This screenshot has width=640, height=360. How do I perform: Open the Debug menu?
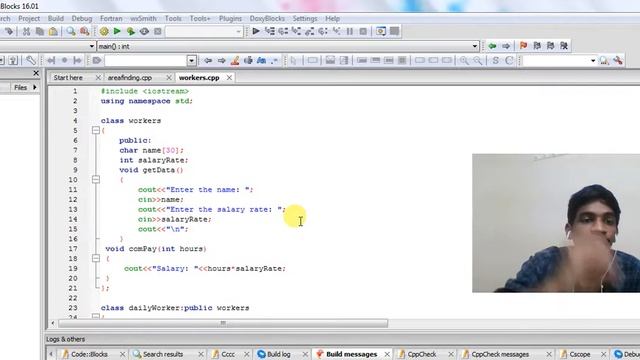coord(82,18)
